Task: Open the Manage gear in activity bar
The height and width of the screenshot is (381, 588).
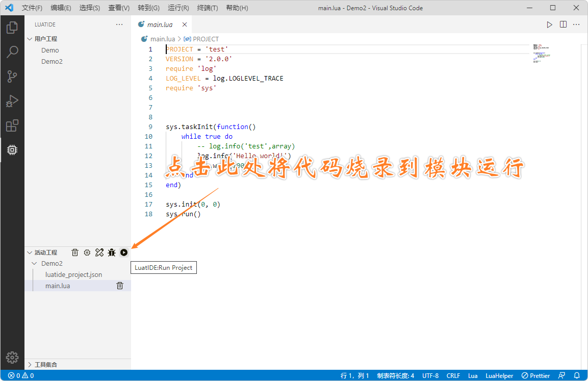Action: coord(12,358)
